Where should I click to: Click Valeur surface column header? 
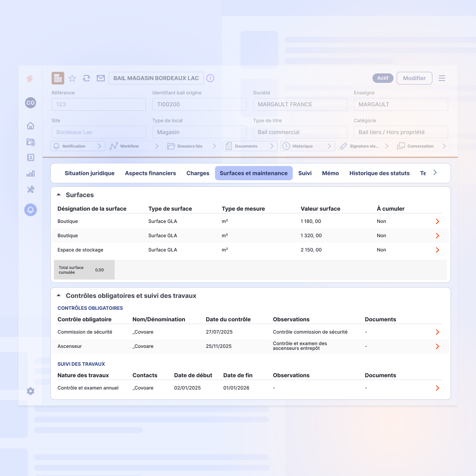321,209
